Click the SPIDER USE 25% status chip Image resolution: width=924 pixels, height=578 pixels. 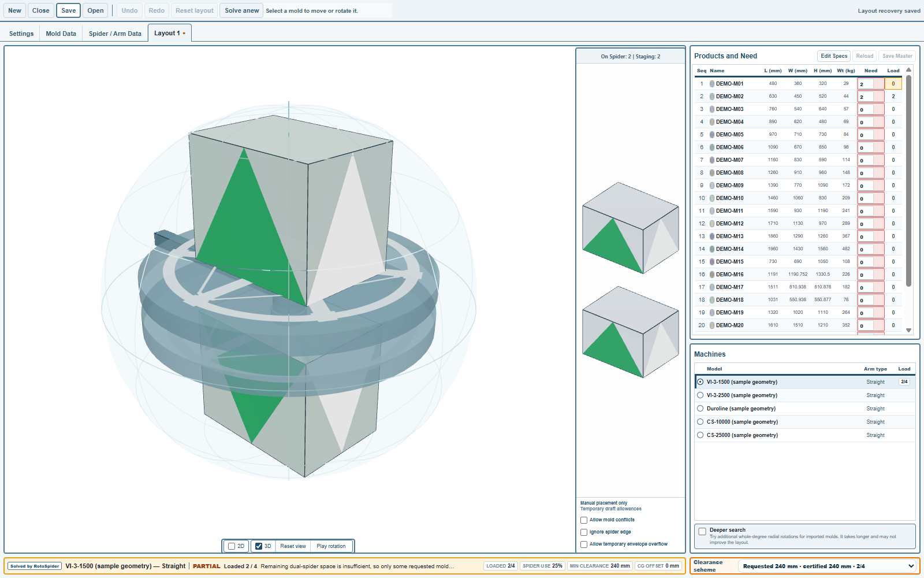click(x=542, y=566)
